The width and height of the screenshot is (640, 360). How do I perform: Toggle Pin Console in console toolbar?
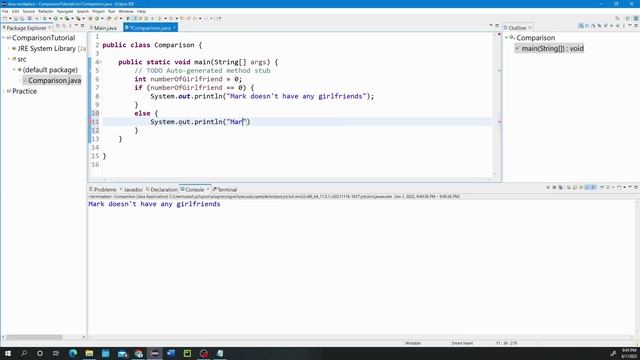click(x=602, y=187)
